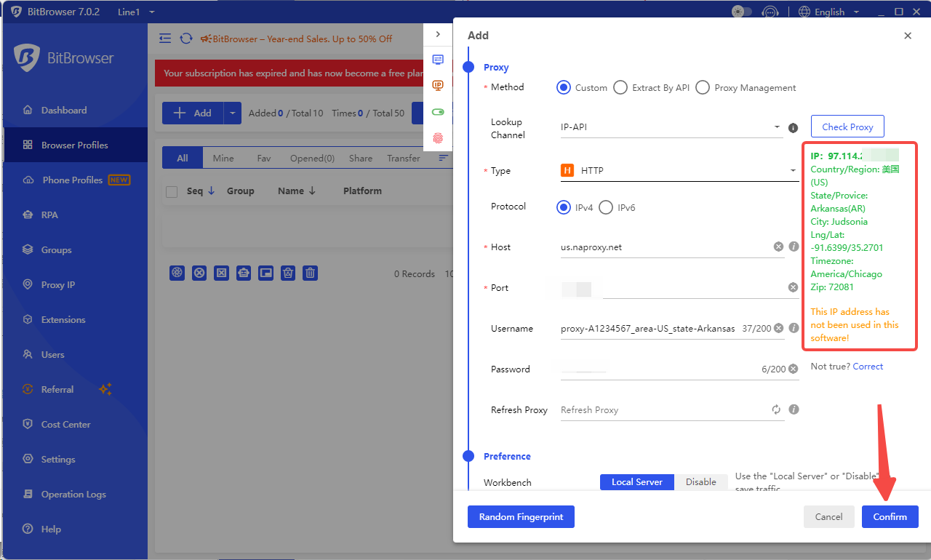931x560 pixels.
Task: Click the refresh icon beside the announcement
Action: click(186, 39)
